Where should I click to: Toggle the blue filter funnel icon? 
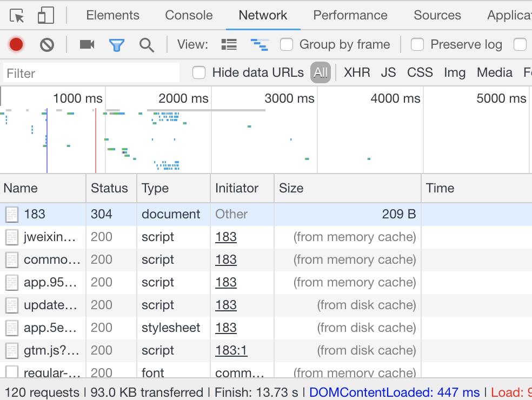click(117, 44)
